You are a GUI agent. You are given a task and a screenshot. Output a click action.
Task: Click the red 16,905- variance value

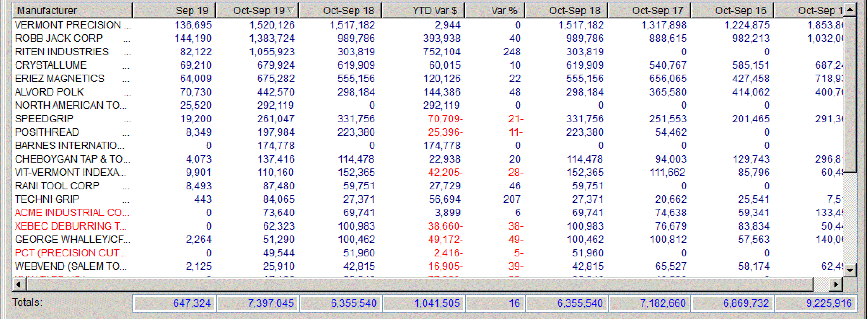(446, 266)
